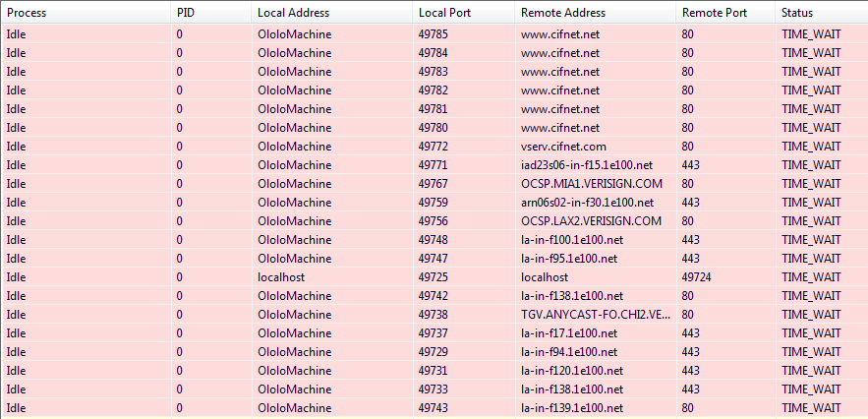Select the la-in-f100.1e100.net connection
The height and width of the screenshot is (419, 868).
(x=572, y=240)
